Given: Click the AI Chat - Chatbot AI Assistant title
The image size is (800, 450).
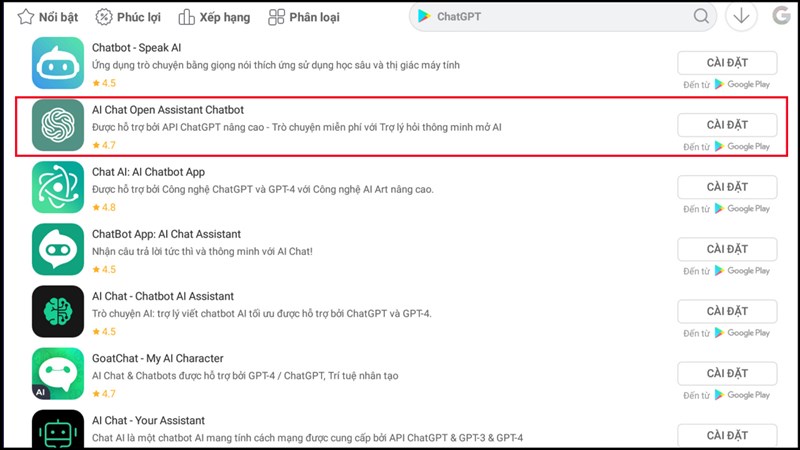Looking at the screenshot, I should pos(163,296).
